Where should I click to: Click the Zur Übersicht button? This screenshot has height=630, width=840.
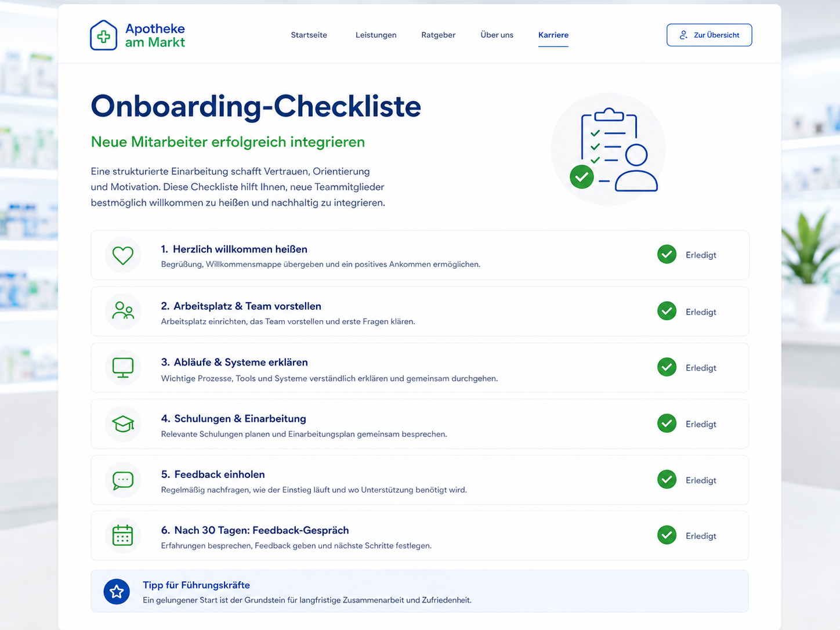pyautogui.click(x=709, y=35)
